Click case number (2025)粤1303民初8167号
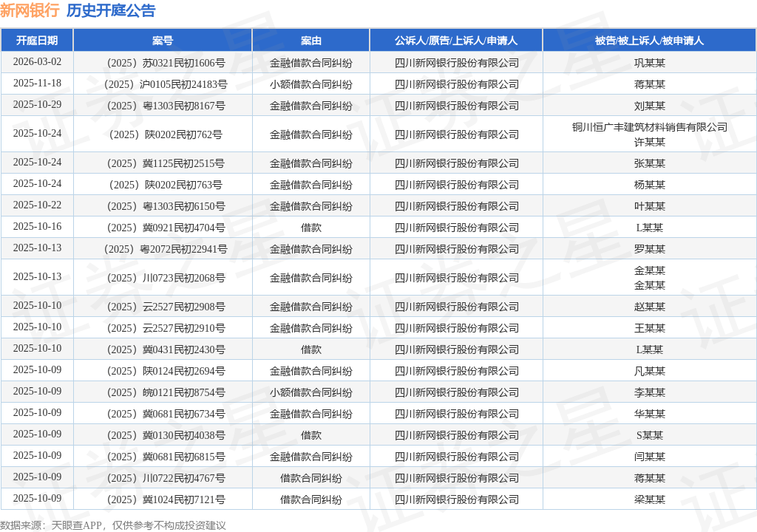757x532 pixels. click(x=166, y=106)
